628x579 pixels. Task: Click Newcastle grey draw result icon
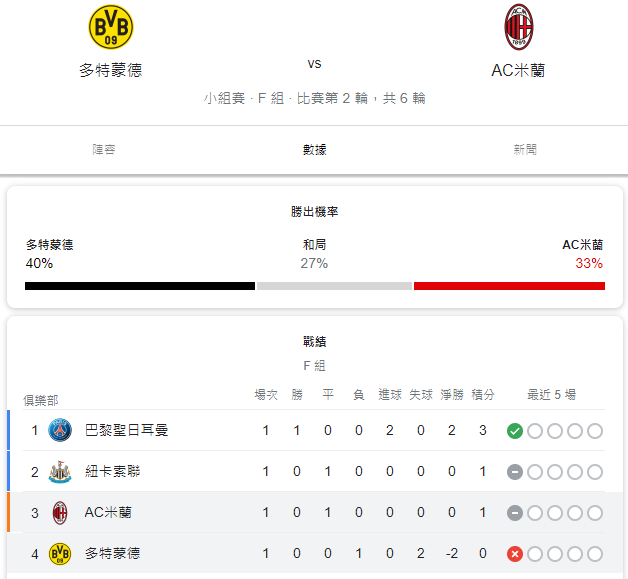click(515, 472)
